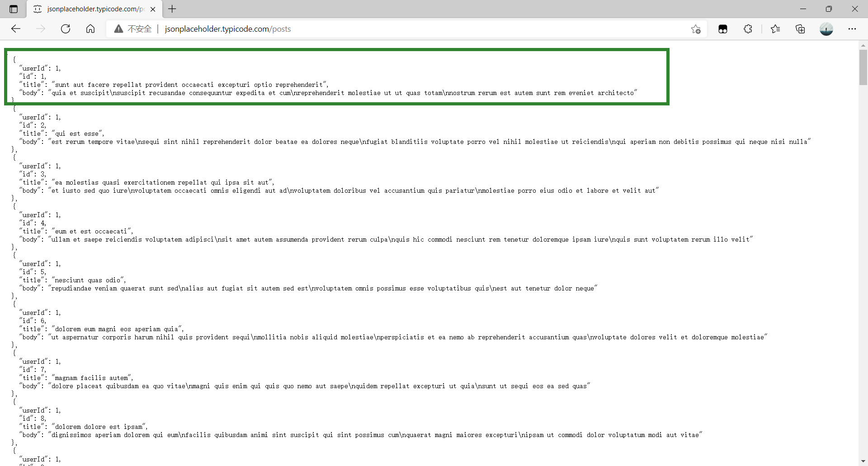
Task: Open the split screen icon
Action: tap(723, 29)
